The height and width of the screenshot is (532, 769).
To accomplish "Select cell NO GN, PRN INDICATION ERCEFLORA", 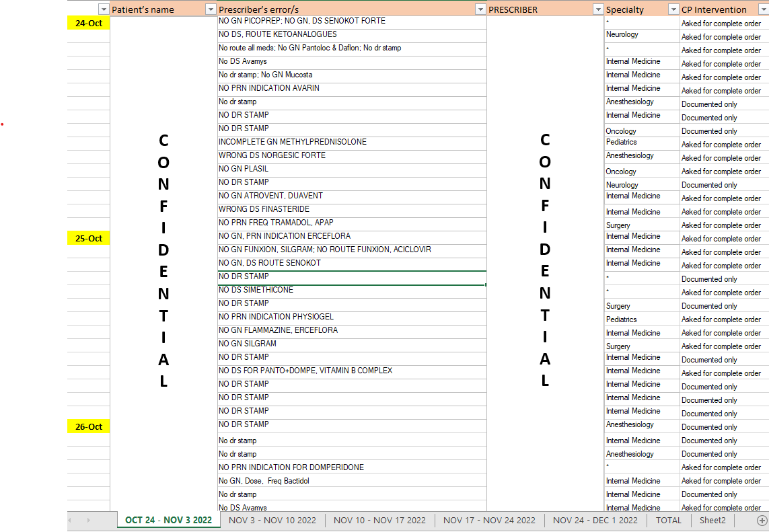I will coord(352,237).
